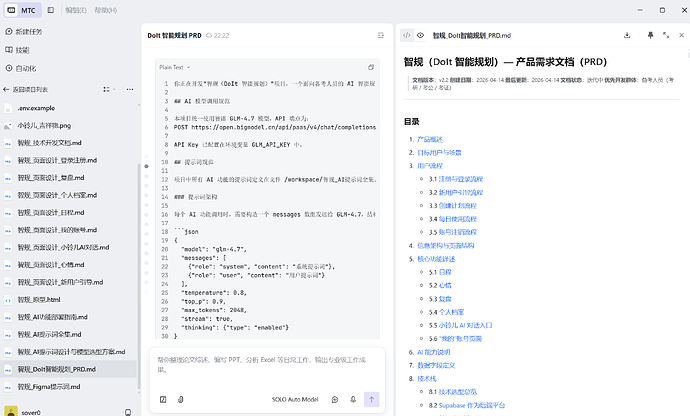
Task: Switch preview to source code view
Action: pyautogui.click(x=407, y=35)
